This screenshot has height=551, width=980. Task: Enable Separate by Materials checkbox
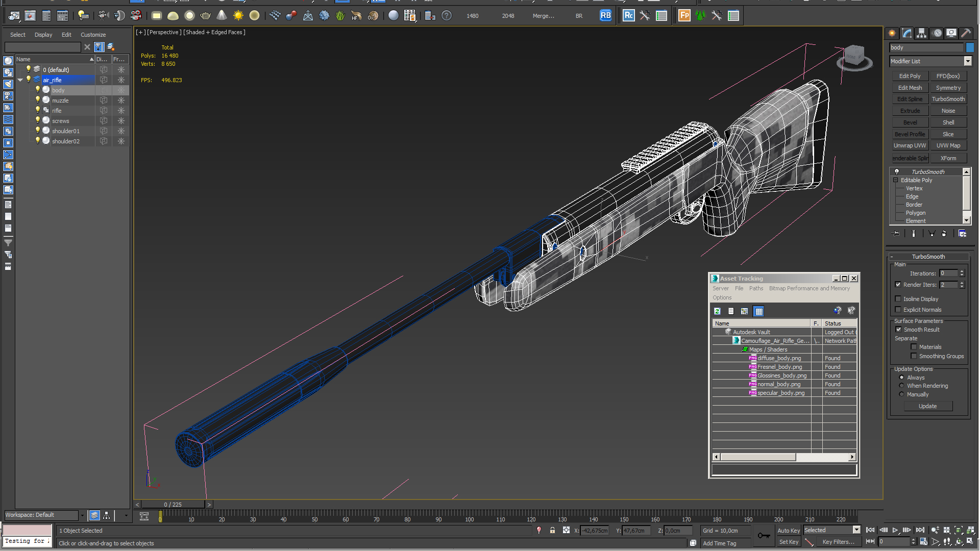pos(914,347)
